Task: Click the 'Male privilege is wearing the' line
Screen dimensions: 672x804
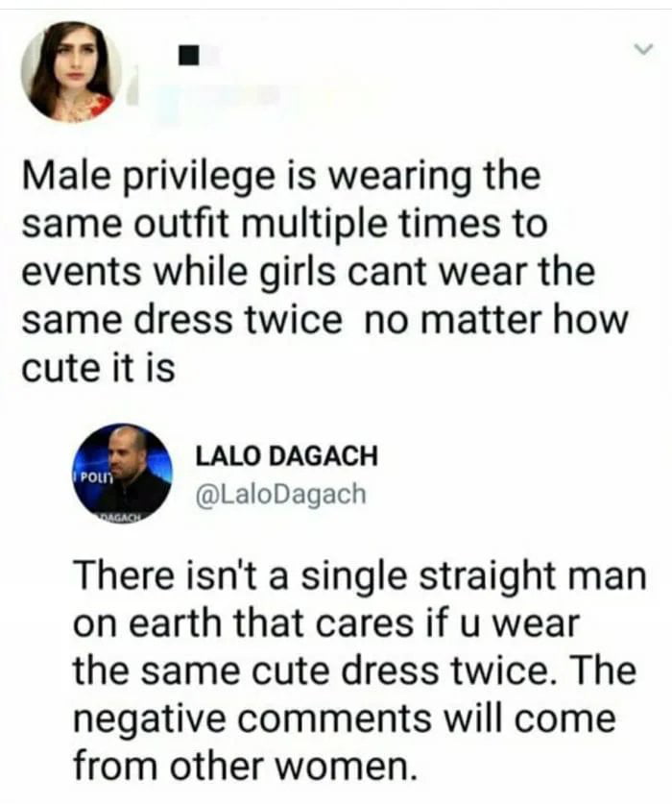Action: click(280, 177)
